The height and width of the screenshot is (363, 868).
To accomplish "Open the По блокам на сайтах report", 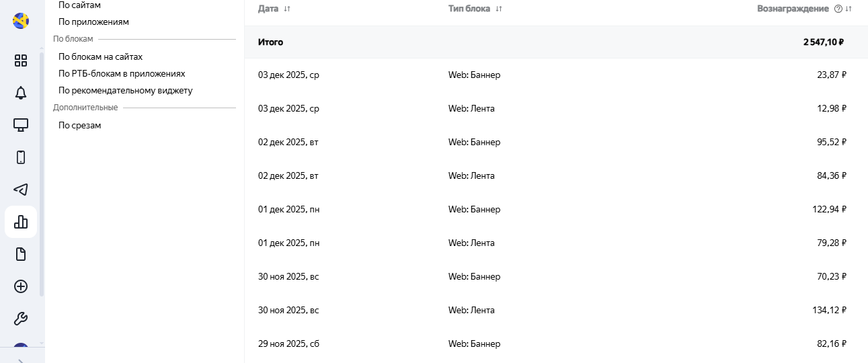I will click(x=100, y=56).
